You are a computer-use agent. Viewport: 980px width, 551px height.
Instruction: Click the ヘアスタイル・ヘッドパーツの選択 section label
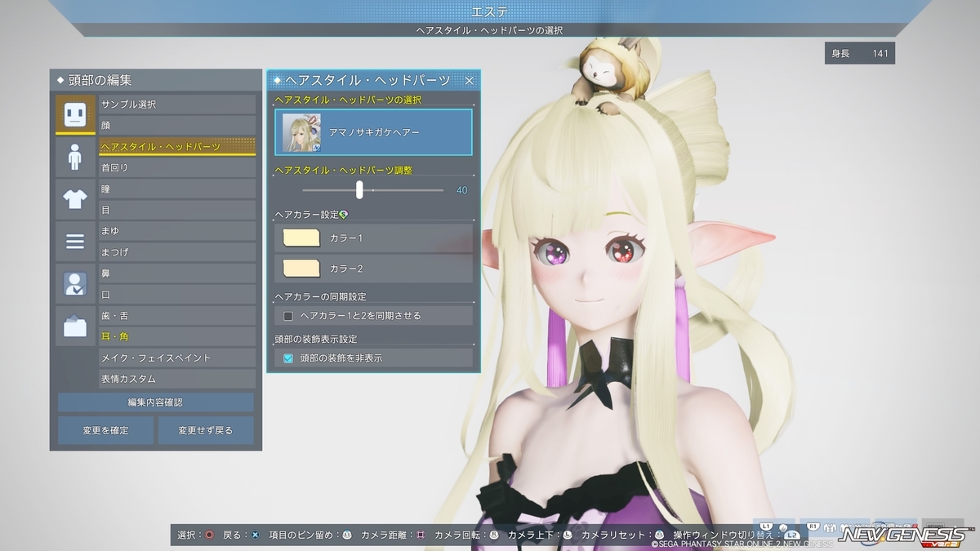[347, 100]
